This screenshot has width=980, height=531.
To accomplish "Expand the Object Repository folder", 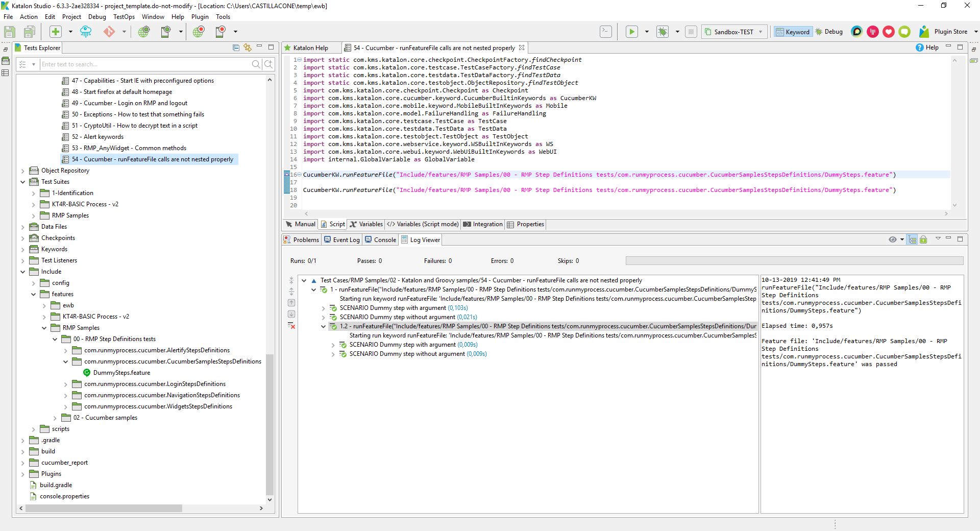I will 23,171.
